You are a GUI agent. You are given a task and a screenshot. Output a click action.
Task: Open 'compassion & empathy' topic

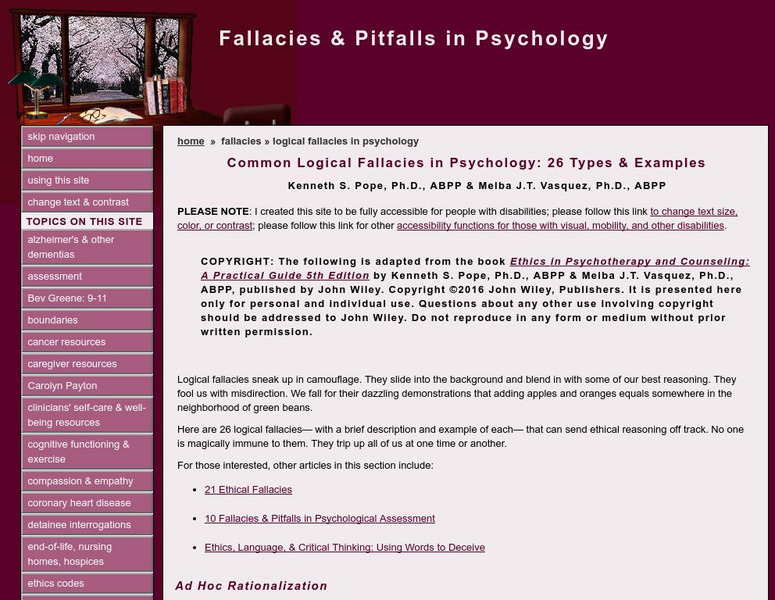[87, 481]
